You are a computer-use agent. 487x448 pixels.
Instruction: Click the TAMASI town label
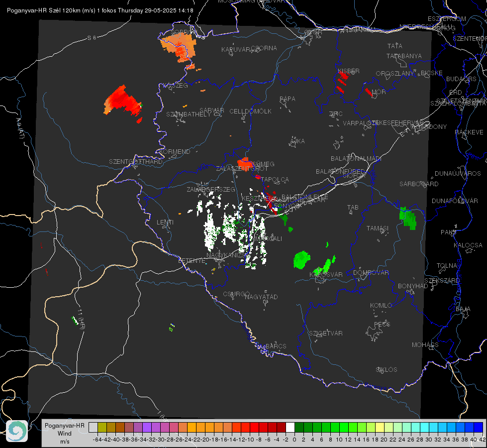pyautogui.click(x=378, y=228)
